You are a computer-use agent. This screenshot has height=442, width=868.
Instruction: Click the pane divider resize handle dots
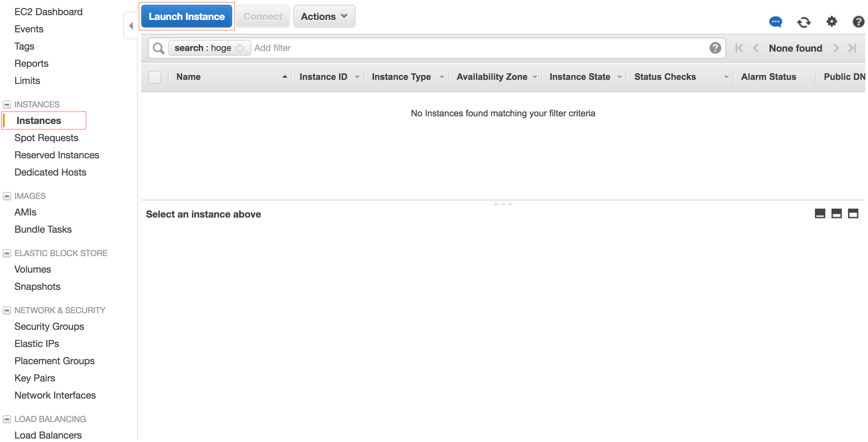504,204
